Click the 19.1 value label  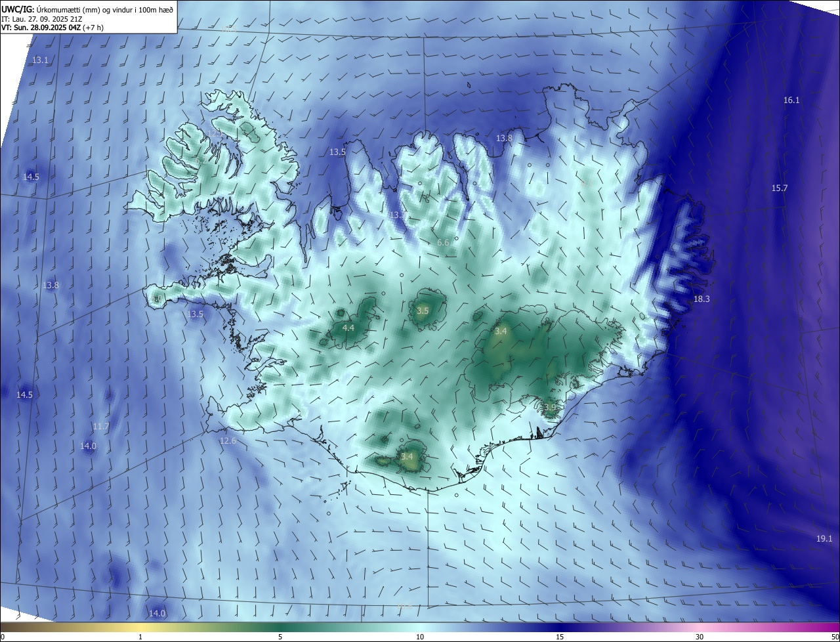click(x=824, y=539)
